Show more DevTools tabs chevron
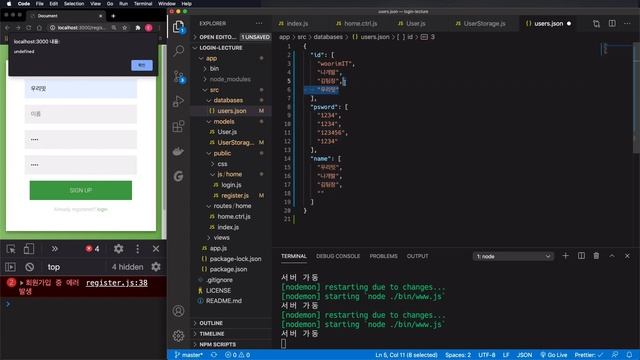640x360 pixels. pyautogui.click(x=54, y=249)
